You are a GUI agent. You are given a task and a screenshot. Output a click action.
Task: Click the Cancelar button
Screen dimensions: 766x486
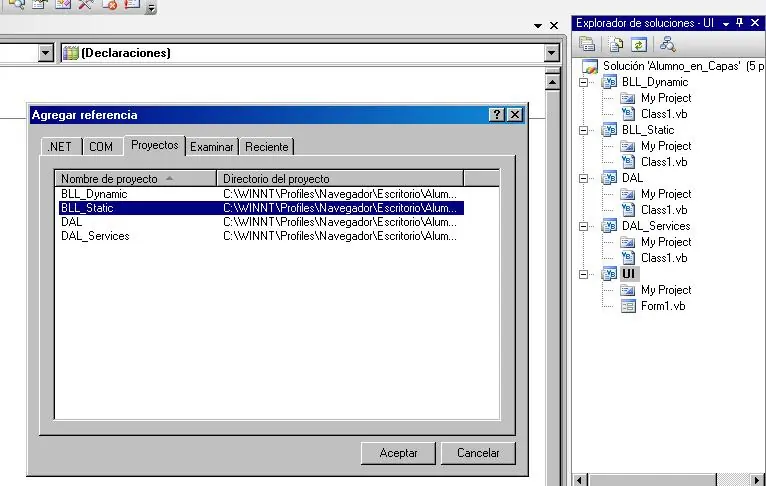pos(478,453)
